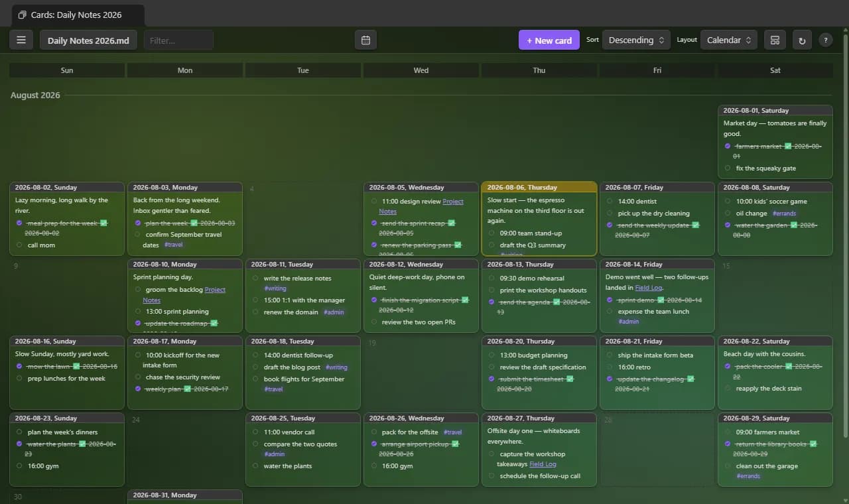
Task: Open the Layout dropdown showing Calendar
Action: pyautogui.click(x=729, y=40)
